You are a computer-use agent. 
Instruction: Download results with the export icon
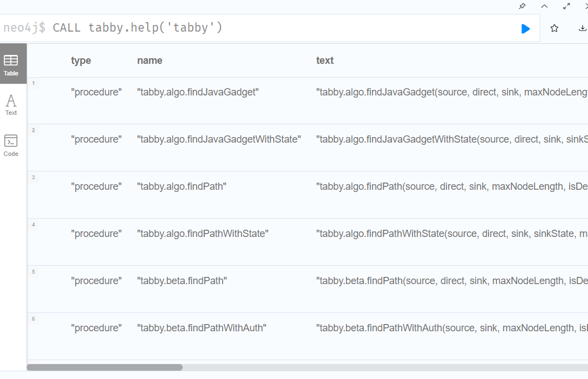582,28
